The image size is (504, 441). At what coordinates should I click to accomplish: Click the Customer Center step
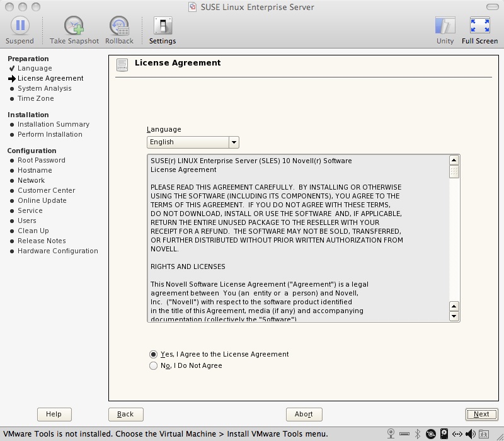point(46,190)
